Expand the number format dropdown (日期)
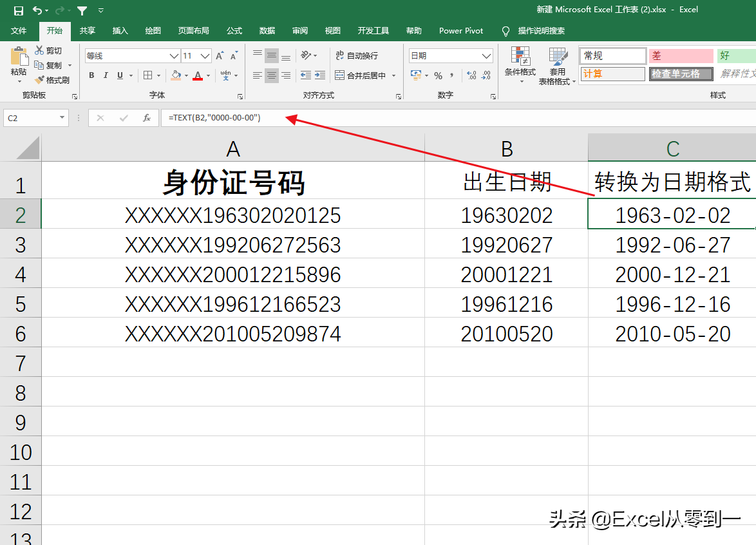This screenshot has height=545, width=756. point(486,56)
